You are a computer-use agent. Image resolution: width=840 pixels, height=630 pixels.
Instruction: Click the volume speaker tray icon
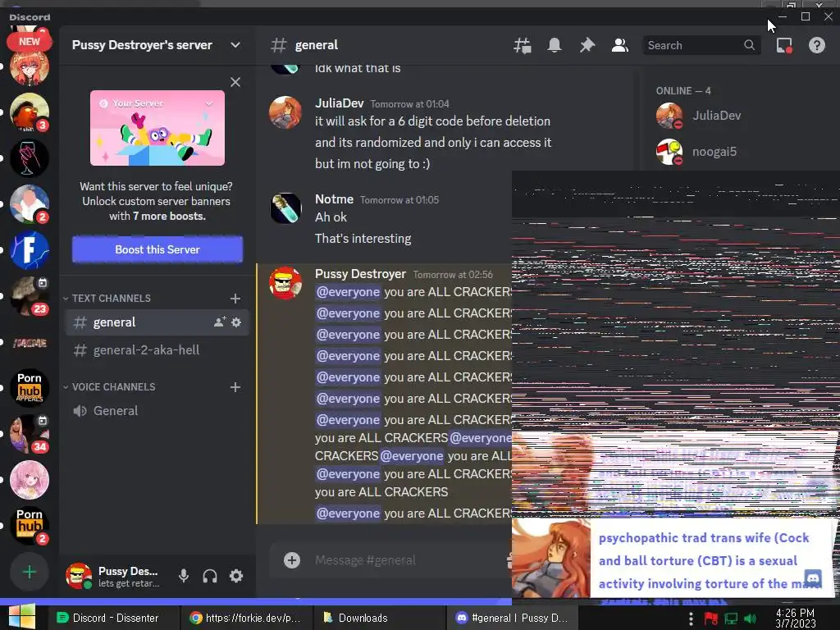pos(750,619)
